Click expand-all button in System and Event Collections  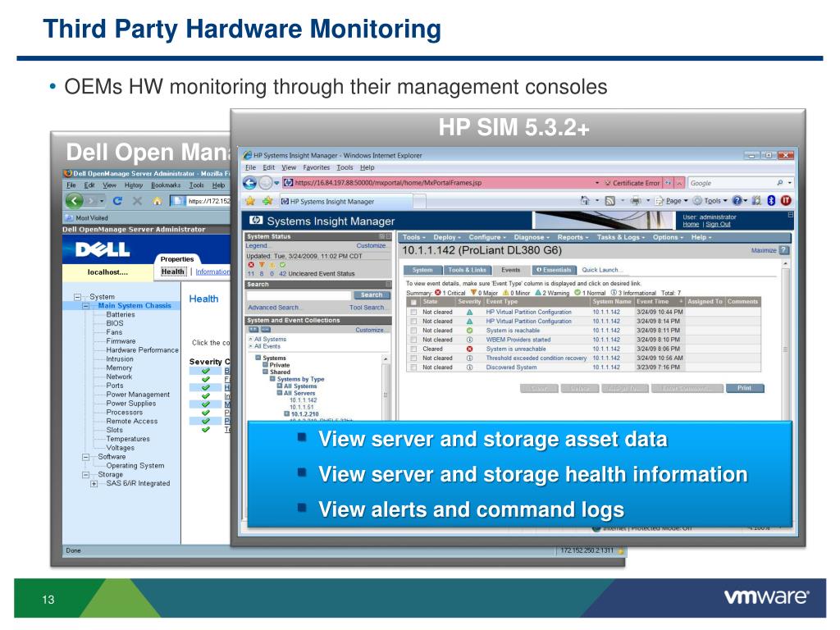(253, 330)
